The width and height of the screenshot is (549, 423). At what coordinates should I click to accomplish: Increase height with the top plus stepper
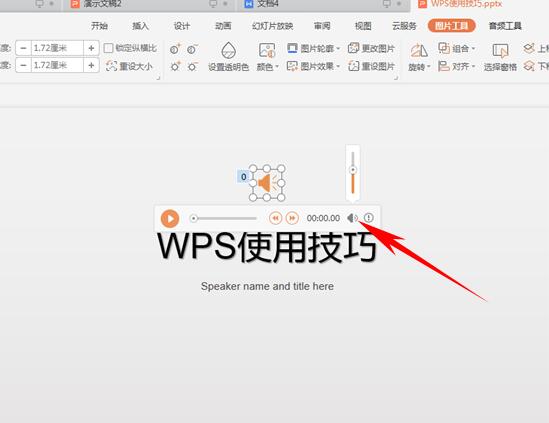(91, 48)
